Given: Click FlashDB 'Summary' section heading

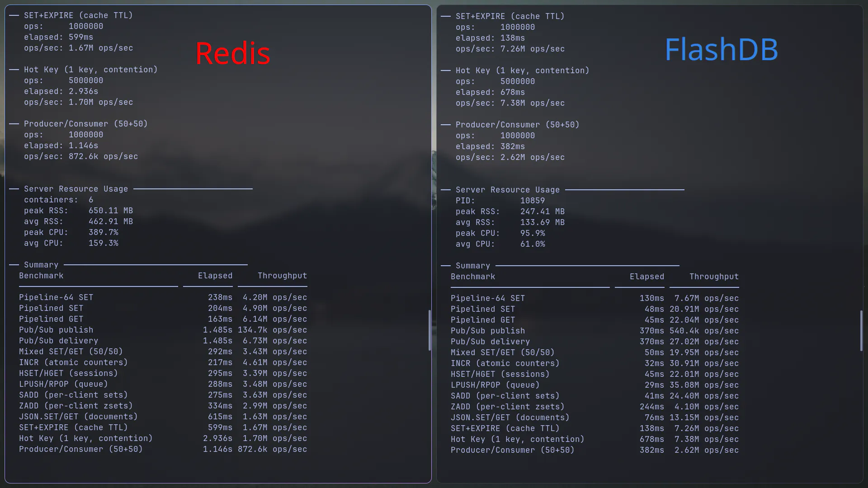Looking at the screenshot, I should 473,266.
